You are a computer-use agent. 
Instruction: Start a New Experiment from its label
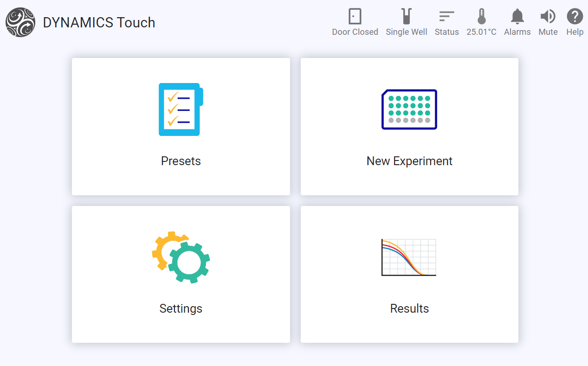[x=409, y=161]
